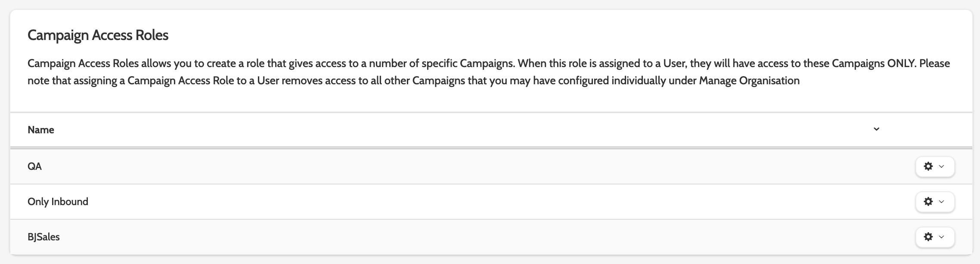The image size is (980, 264).
Task: Click empty middle area of BJSales row
Action: pos(474,237)
